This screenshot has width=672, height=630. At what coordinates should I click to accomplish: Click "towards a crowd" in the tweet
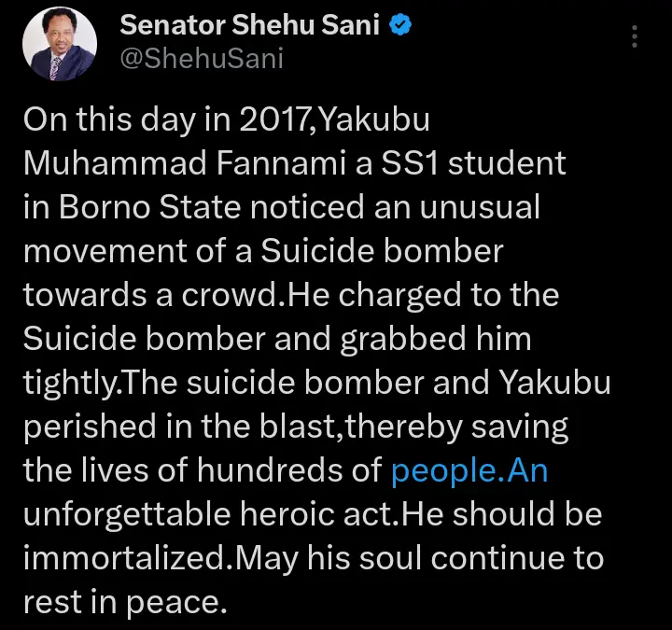click(x=151, y=296)
